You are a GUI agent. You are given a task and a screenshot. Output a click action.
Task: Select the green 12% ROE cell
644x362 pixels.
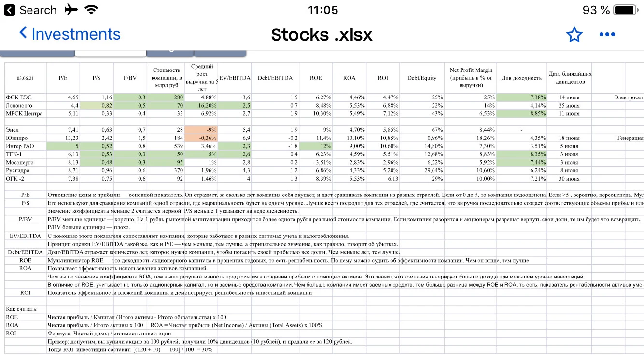[x=315, y=146]
